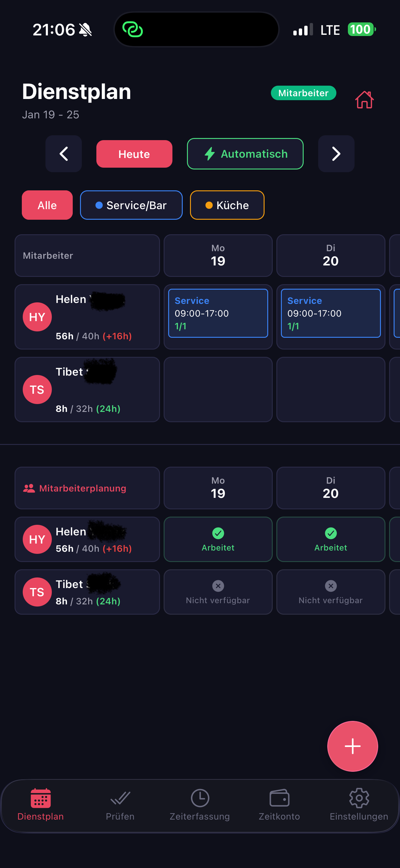
Task: Open the Mitarbeiterplanung section header
Action: pyautogui.click(x=87, y=488)
